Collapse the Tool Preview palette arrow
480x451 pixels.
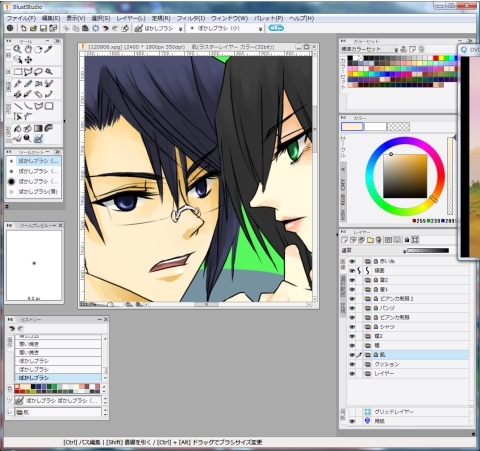click(9, 226)
